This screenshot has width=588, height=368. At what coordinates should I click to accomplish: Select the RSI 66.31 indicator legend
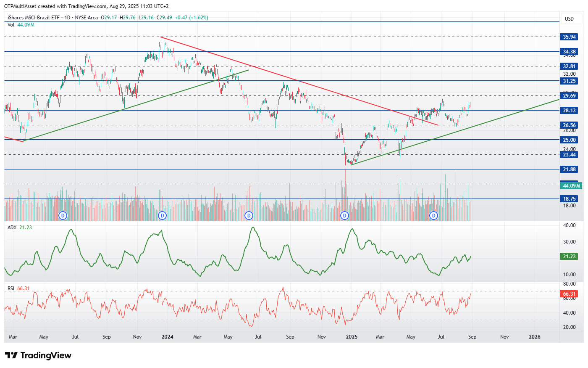[x=18, y=289]
